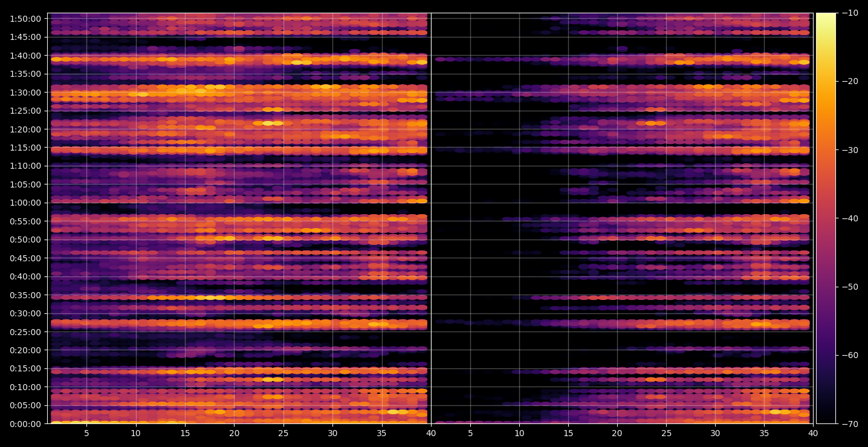Click the 0:50:00 y-axis tick label

25,240
